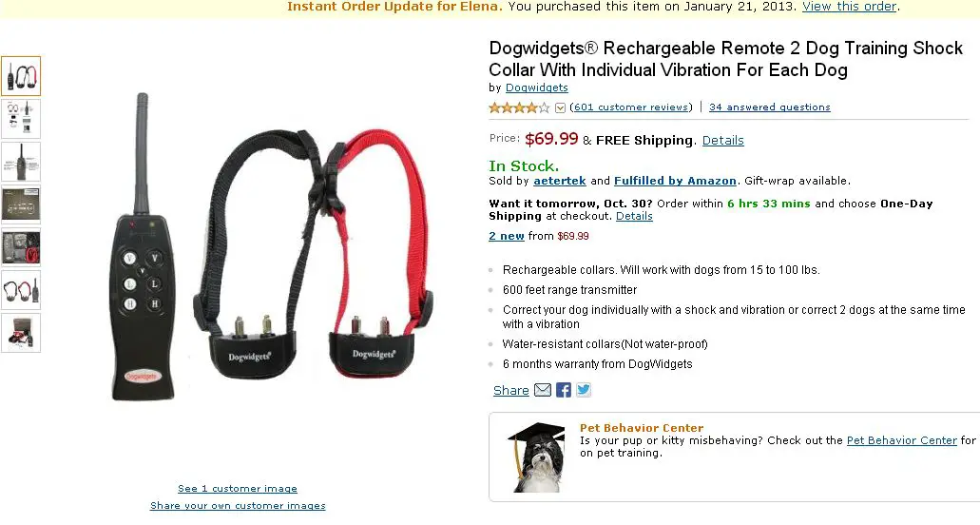Click the View this order link
The width and height of the screenshot is (980, 525).
pyautogui.click(x=850, y=7)
